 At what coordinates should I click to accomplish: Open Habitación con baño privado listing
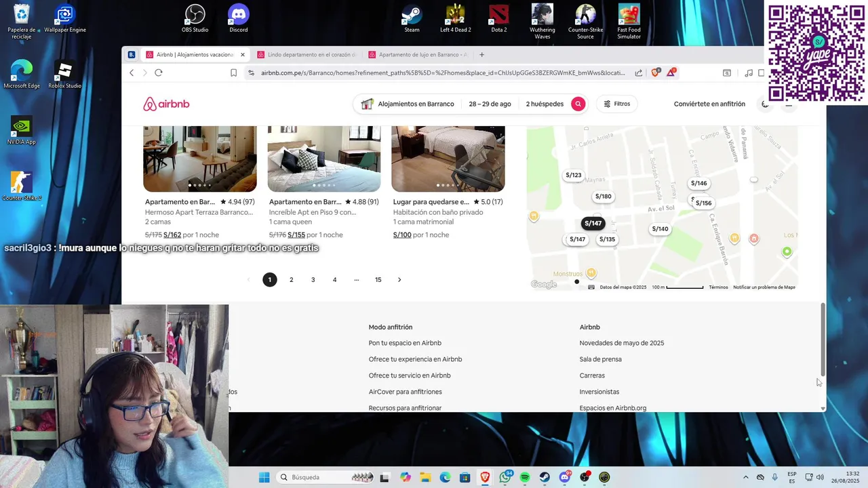click(x=438, y=212)
